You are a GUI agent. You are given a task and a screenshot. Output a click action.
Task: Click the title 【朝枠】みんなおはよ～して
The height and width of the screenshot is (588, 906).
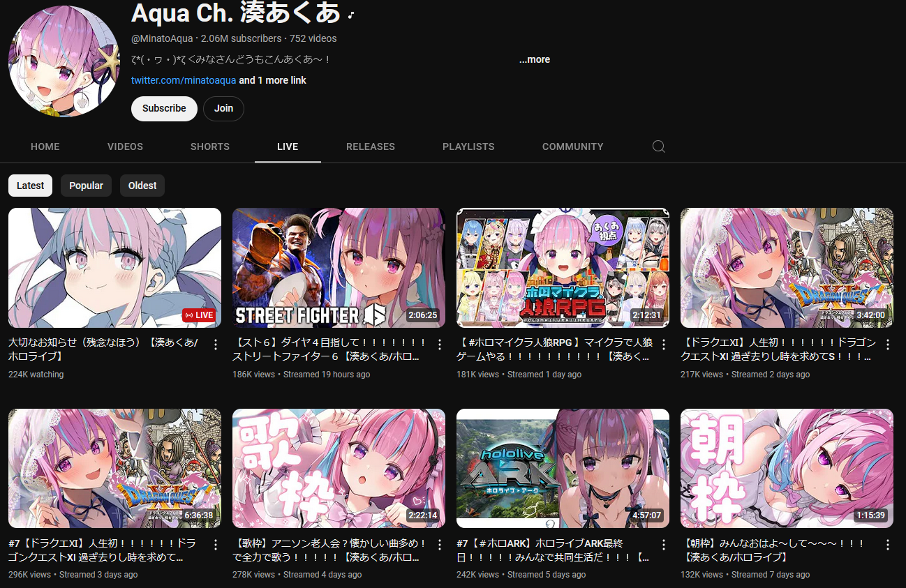pos(773,550)
